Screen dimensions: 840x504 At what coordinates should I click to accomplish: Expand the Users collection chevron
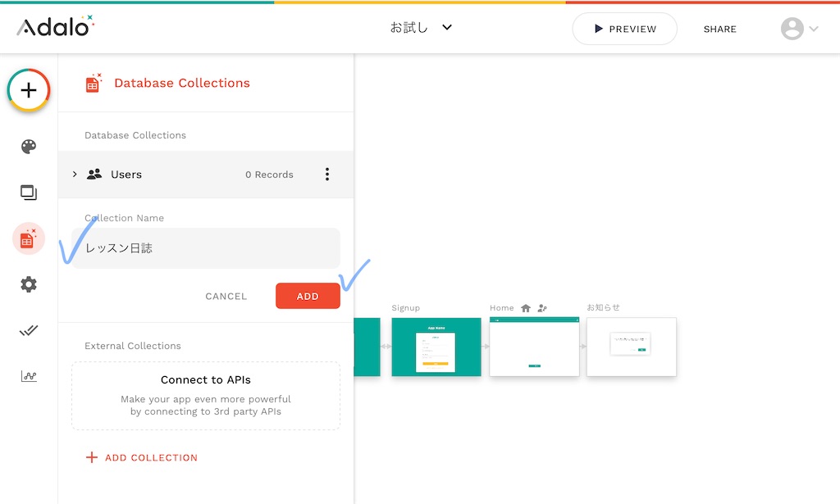75,175
